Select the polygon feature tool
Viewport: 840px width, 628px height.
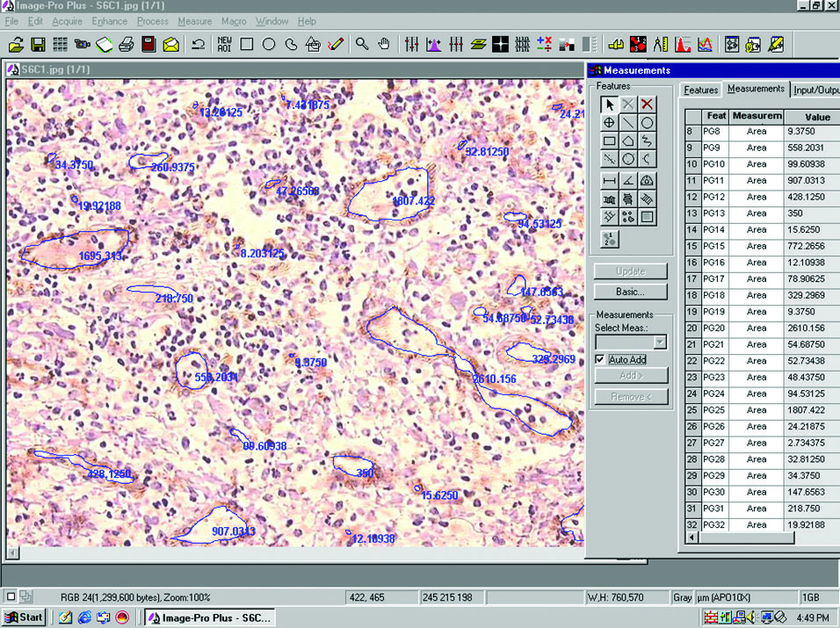coord(628,141)
